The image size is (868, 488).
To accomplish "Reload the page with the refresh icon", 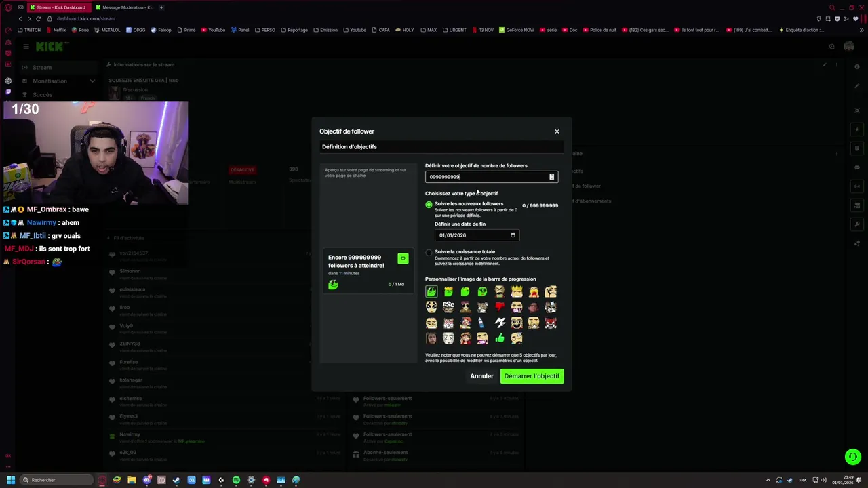I will pyautogui.click(x=38, y=18).
